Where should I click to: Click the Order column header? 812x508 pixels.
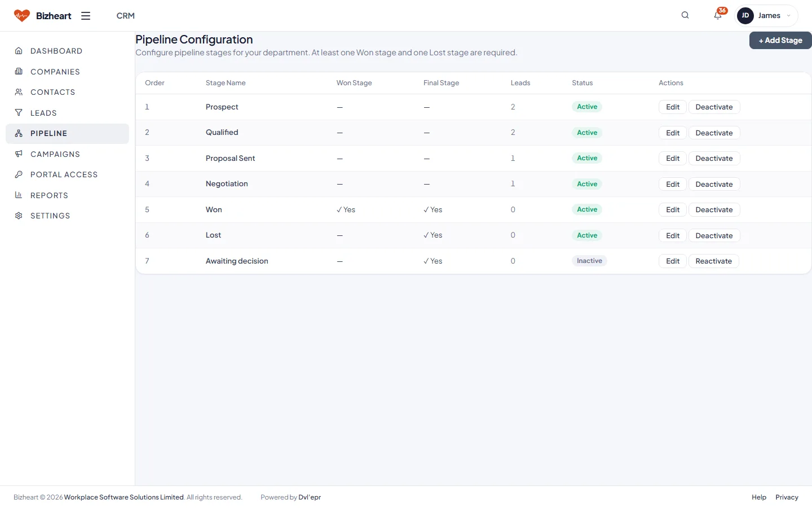(x=155, y=83)
